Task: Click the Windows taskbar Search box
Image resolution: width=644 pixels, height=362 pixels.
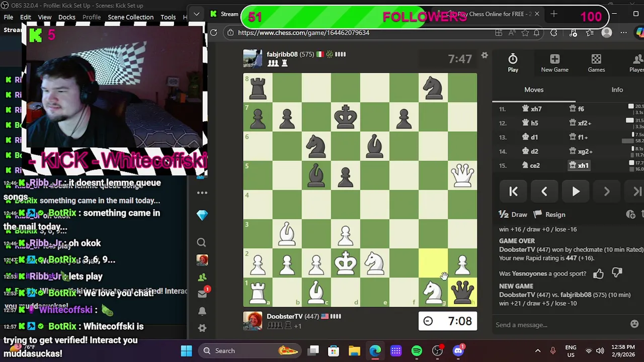Action: [x=251, y=351]
